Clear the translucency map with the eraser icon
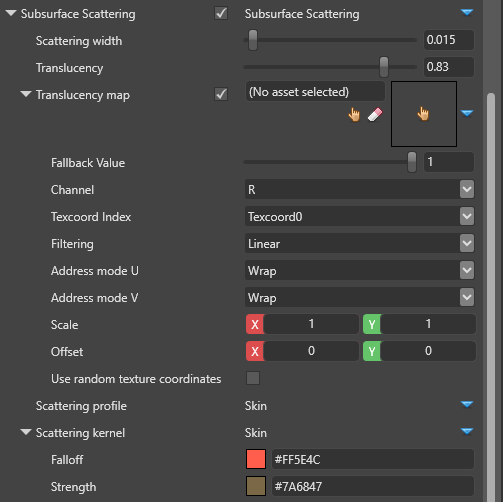The height and width of the screenshot is (502, 503). tap(375, 115)
